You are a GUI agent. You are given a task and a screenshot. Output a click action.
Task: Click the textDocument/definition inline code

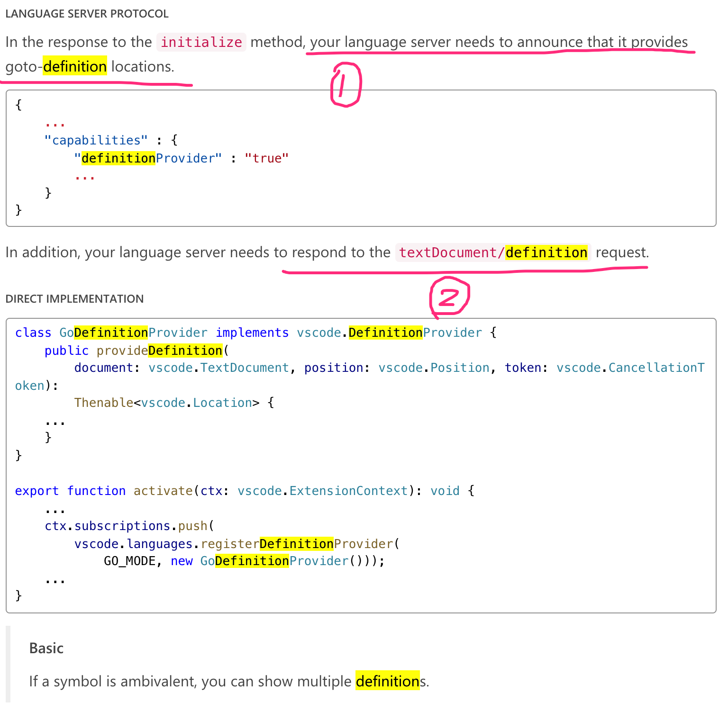[493, 252]
